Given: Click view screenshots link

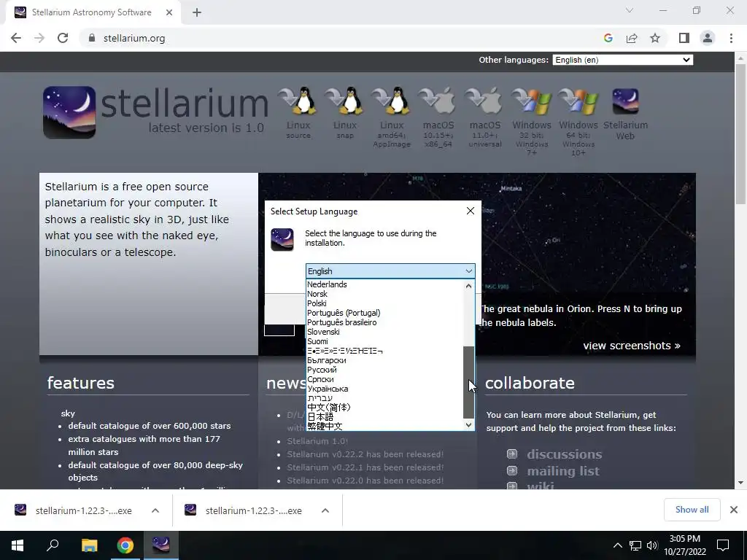Looking at the screenshot, I should pos(632,346).
